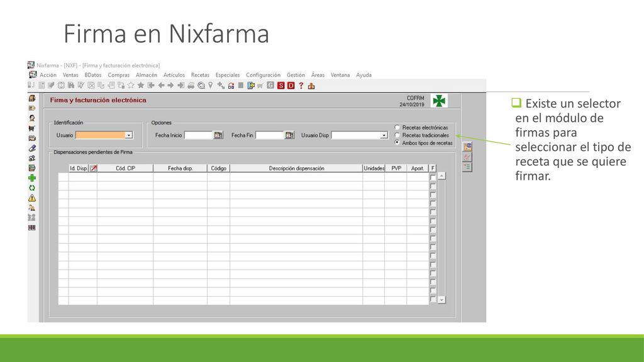Click the red S toolbar icon

[x=281, y=85]
